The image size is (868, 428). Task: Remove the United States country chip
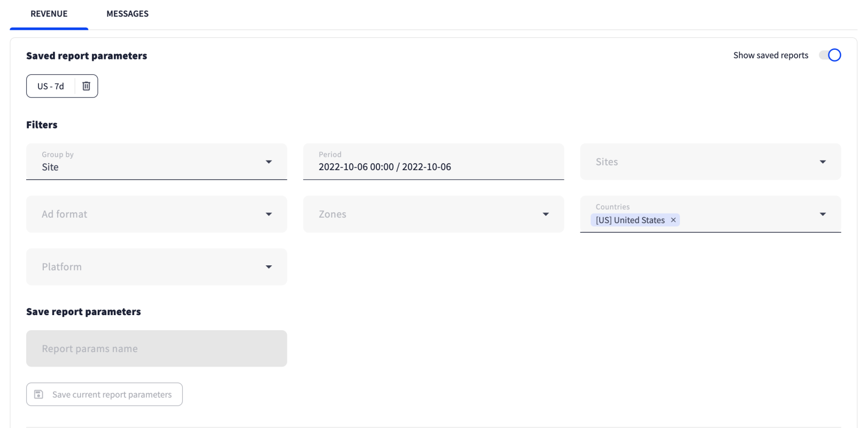pos(673,220)
